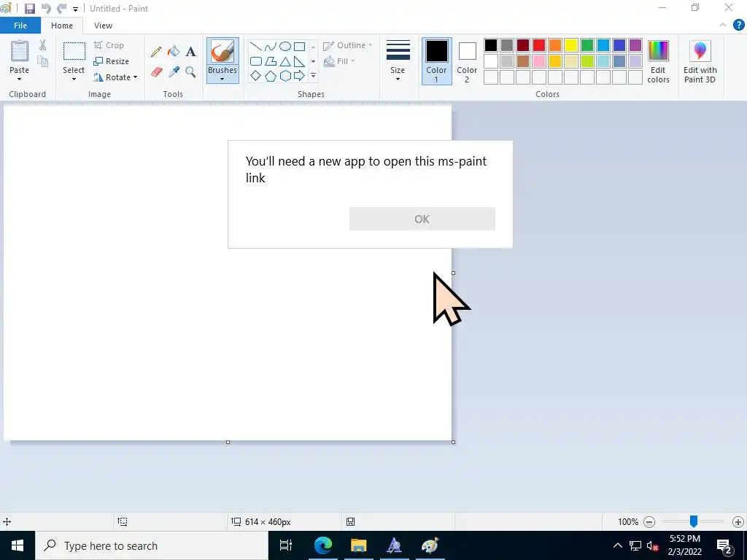Choose the Oval shape
The width and height of the screenshot is (747, 560).
[285, 47]
